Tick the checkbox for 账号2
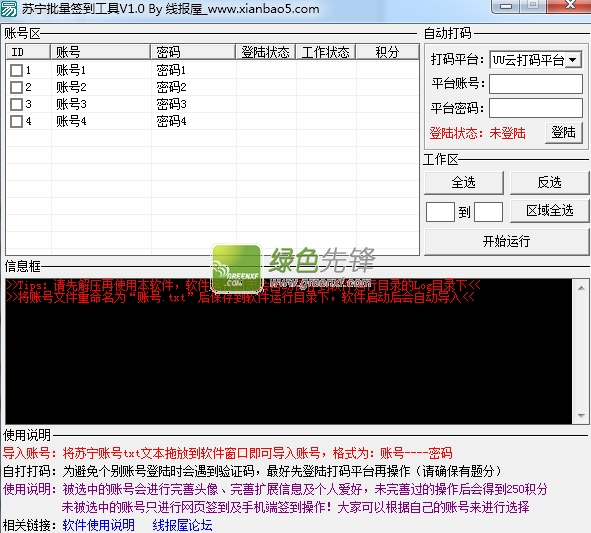 click(16, 87)
